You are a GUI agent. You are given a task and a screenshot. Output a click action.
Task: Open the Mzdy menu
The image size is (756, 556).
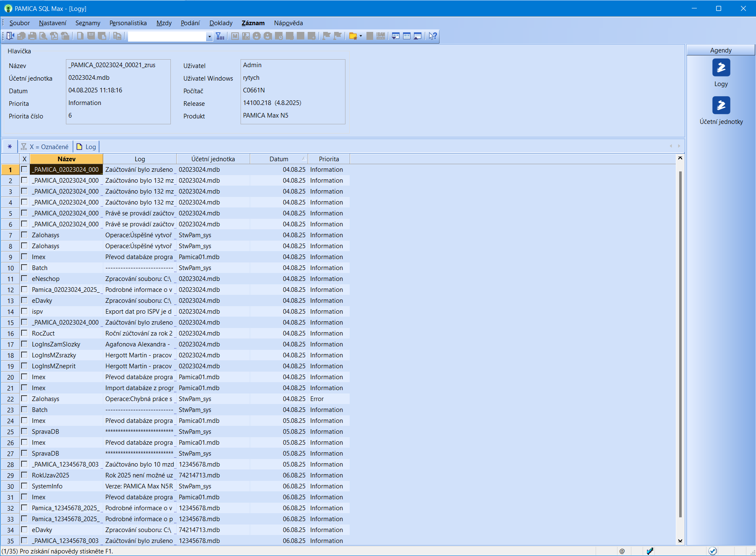(x=164, y=23)
